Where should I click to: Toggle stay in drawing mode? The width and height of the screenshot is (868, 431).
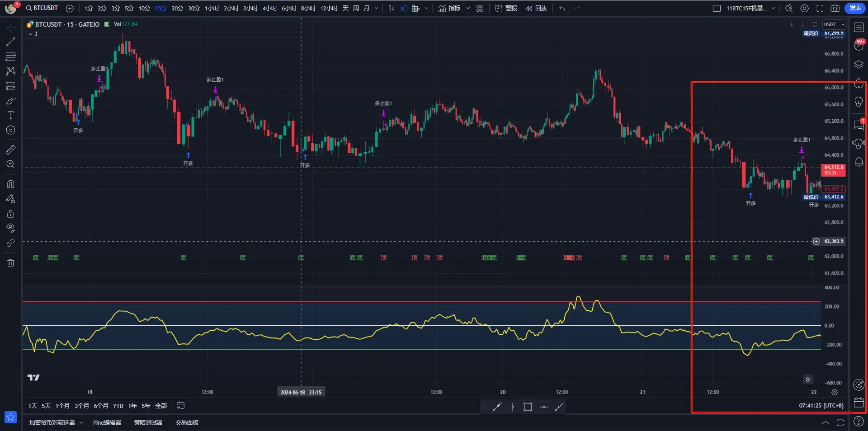11,199
